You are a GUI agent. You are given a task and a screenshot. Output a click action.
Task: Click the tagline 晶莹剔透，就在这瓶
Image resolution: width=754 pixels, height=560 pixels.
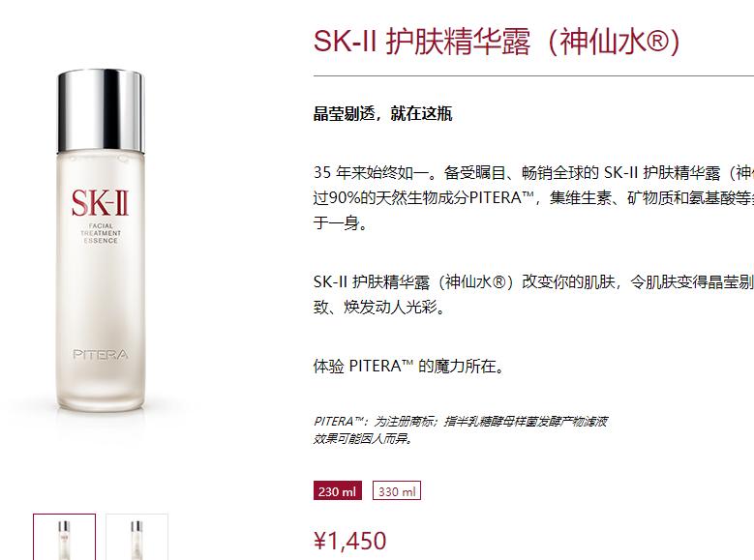(382, 114)
